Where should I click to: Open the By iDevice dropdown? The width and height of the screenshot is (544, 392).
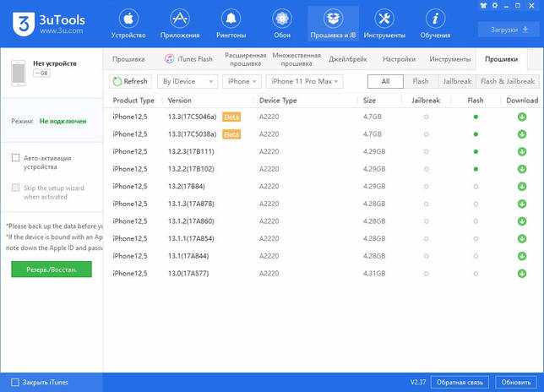tap(188, 81)
